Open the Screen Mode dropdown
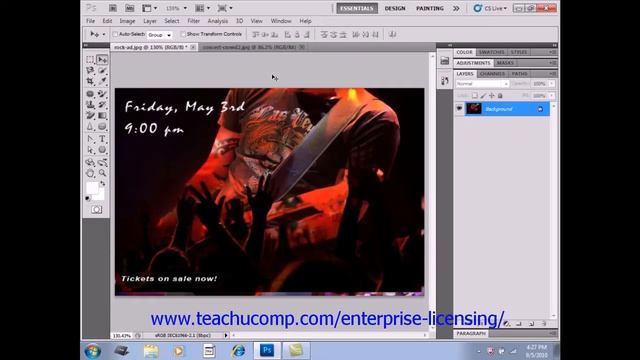Image resolution: width=640 pixels, height=360 pixels. click(x=225, y=8)
